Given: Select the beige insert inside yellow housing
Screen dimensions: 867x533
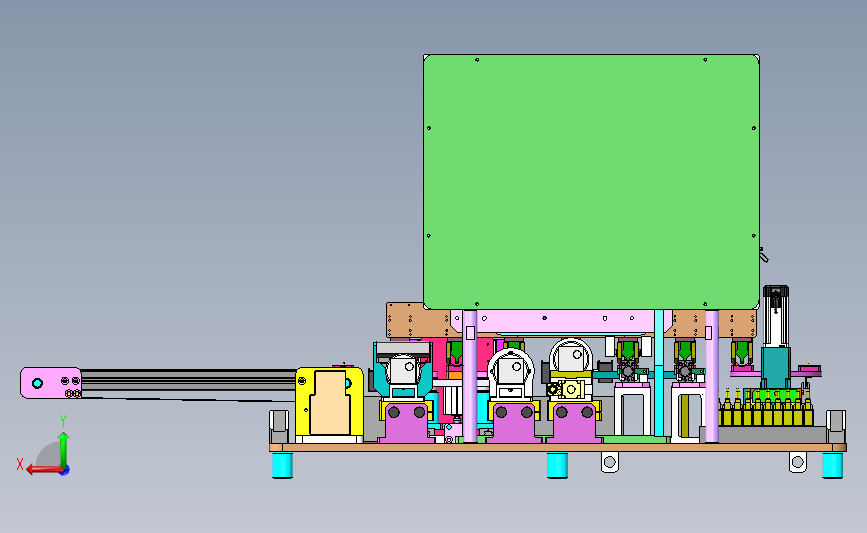Looking at the screenshot, I should point(330,403).
